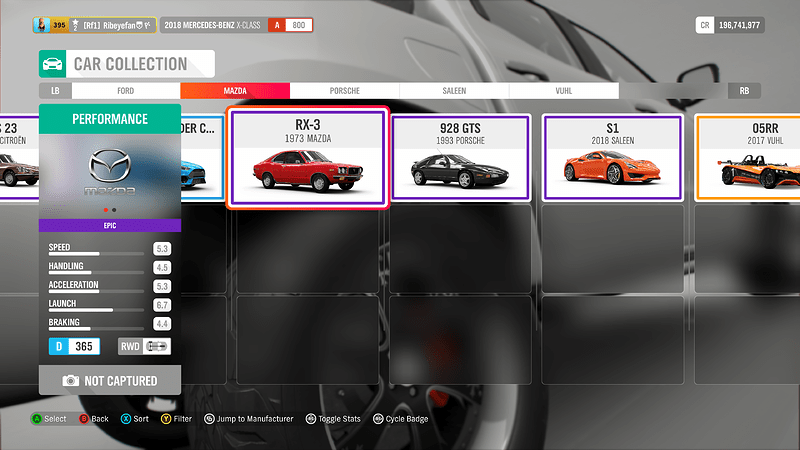Click the green car collection icon
800x450 pixels.
(x=52, y=64)
